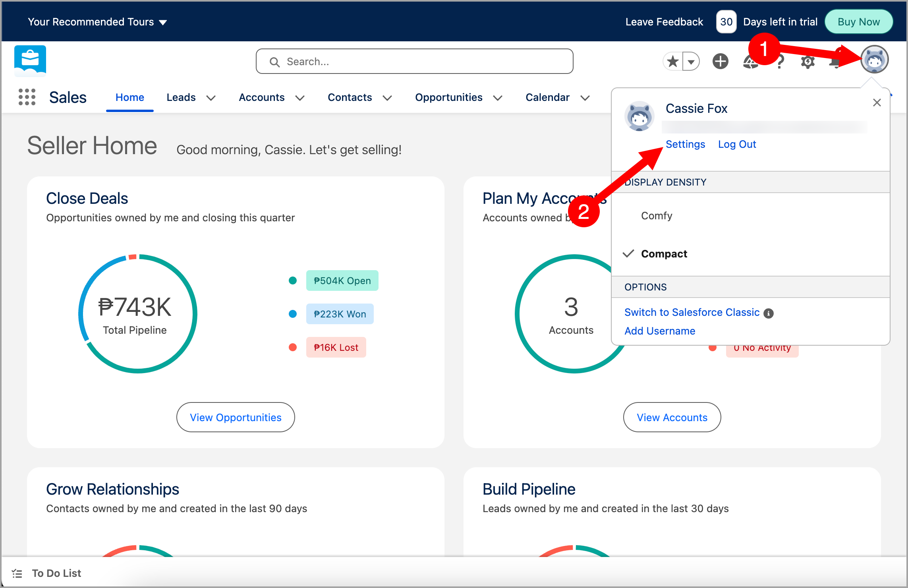Click the Grow Relationships card title
908x588 pixels.
pyautogui.click(x=112, y=489)
